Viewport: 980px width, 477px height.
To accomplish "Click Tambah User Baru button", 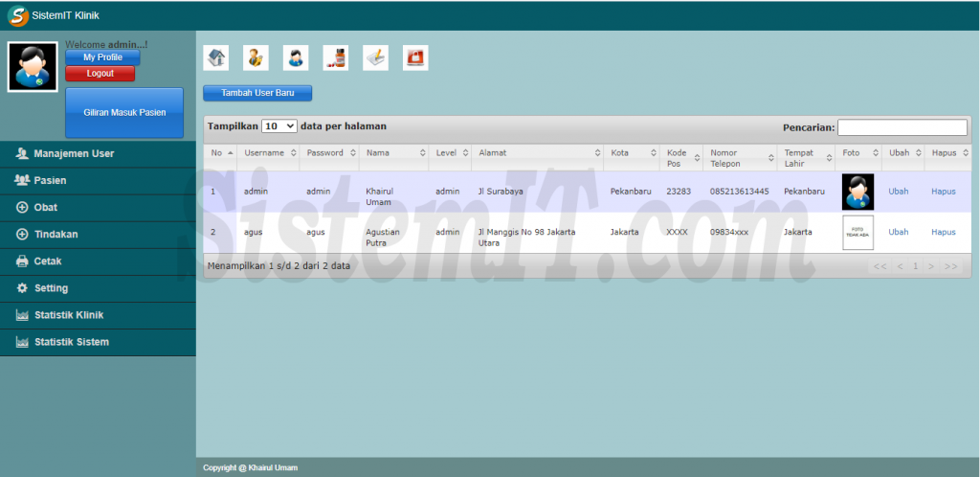I will [257, 93].
